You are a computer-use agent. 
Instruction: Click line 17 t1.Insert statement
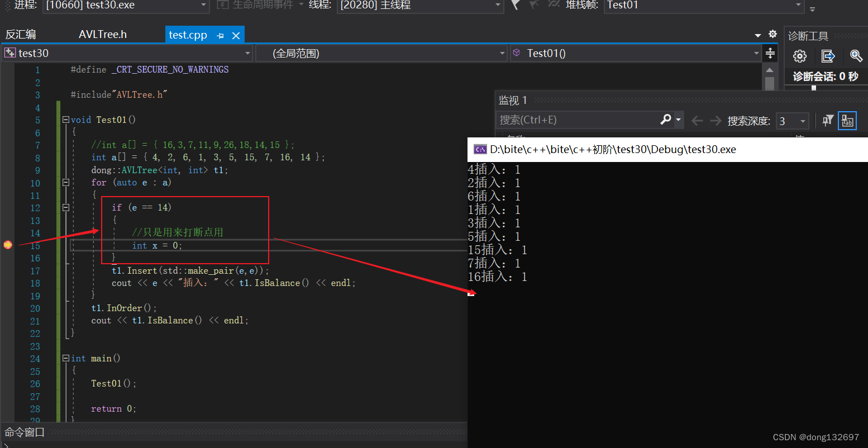point(190,270)
